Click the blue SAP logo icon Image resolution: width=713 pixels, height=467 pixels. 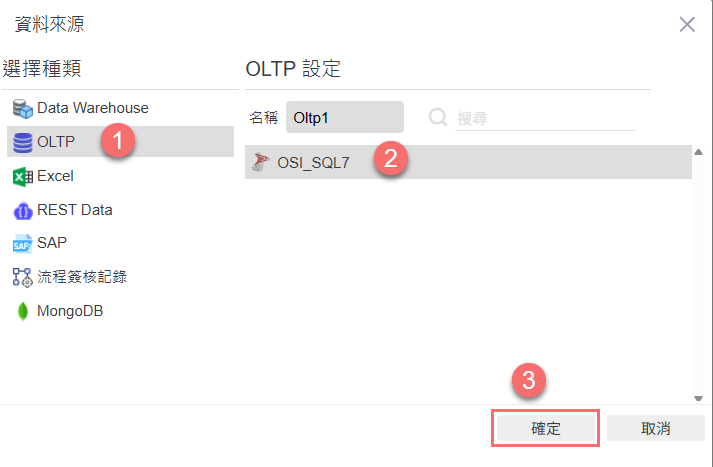(22, 244)
